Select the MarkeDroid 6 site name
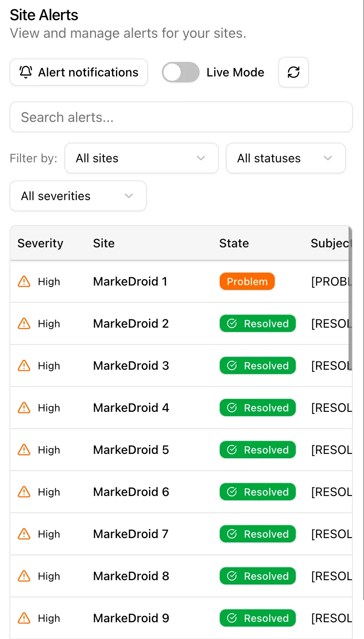The image size is (364, 639). [x=131, y=492]
